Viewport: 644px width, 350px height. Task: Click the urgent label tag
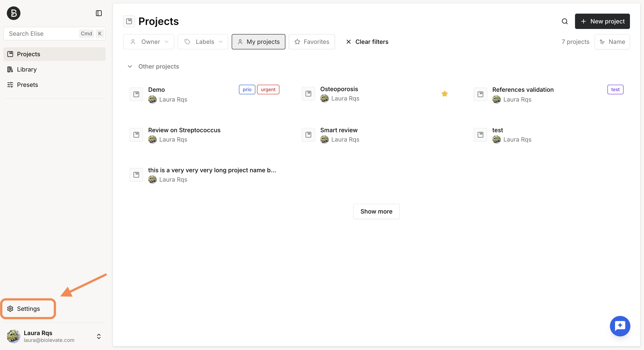click(x=268, y=89)
